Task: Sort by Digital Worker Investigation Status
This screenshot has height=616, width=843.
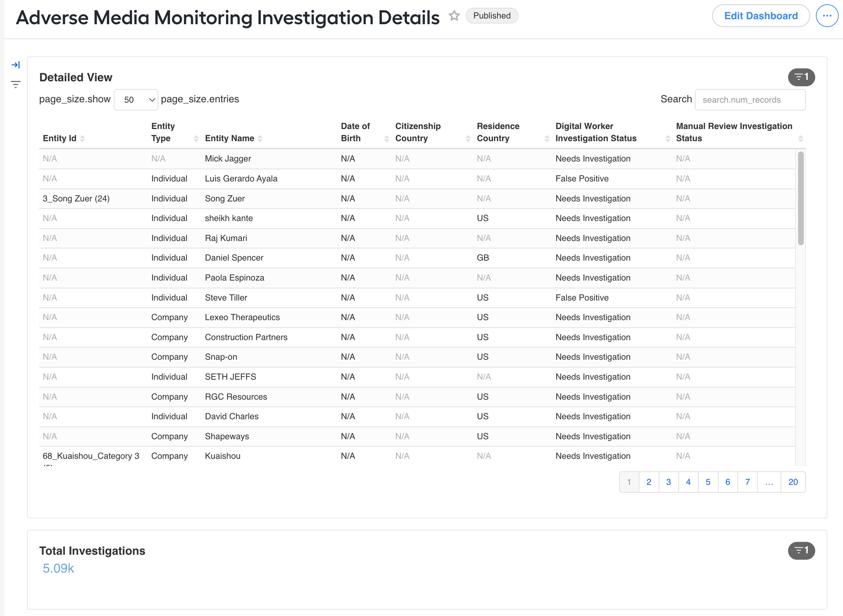Action: point(668,139)
